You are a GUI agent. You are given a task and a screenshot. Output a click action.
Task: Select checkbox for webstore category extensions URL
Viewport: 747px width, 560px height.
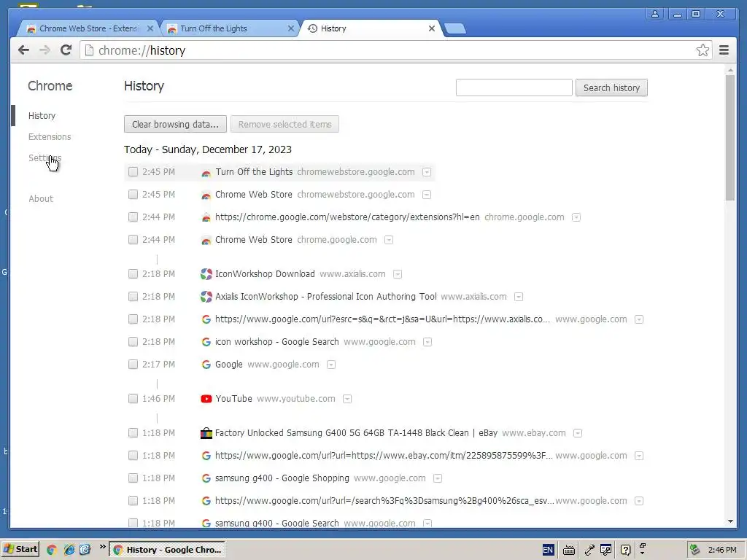[133, 217]
